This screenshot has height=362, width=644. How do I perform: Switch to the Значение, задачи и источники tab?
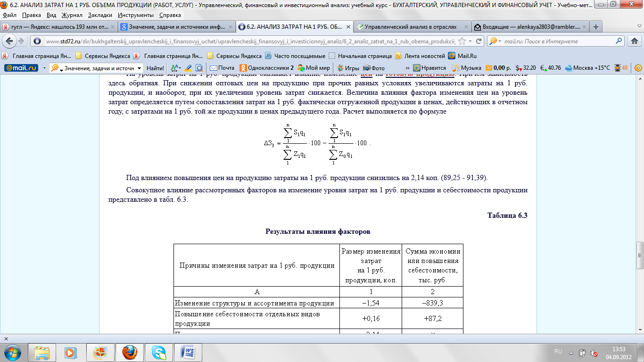(x=176, y=27)
